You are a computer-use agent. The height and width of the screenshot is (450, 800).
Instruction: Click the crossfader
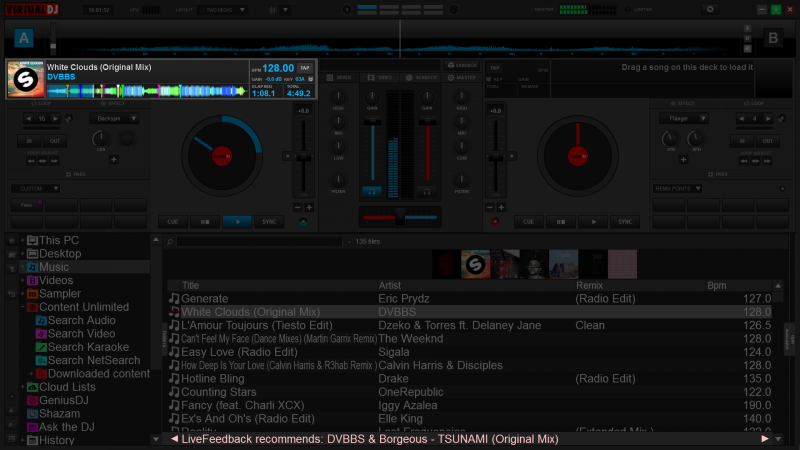(399, 217)
